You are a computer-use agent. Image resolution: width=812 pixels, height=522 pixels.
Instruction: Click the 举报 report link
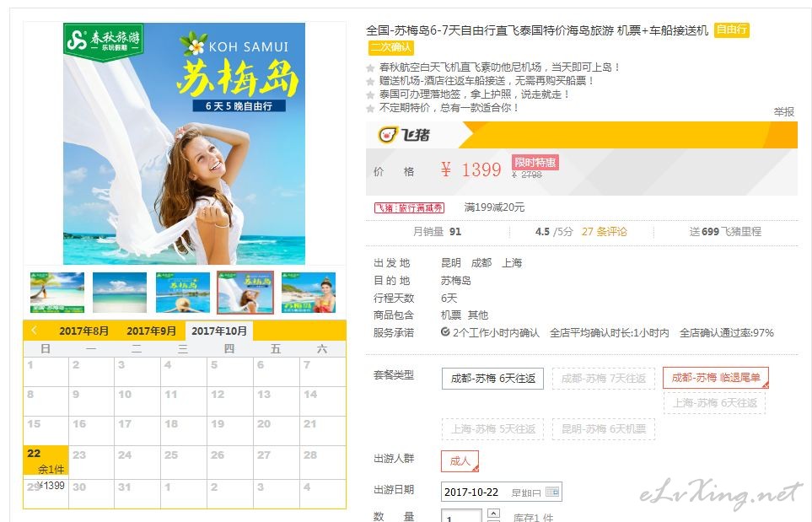(x=783, y=112)
